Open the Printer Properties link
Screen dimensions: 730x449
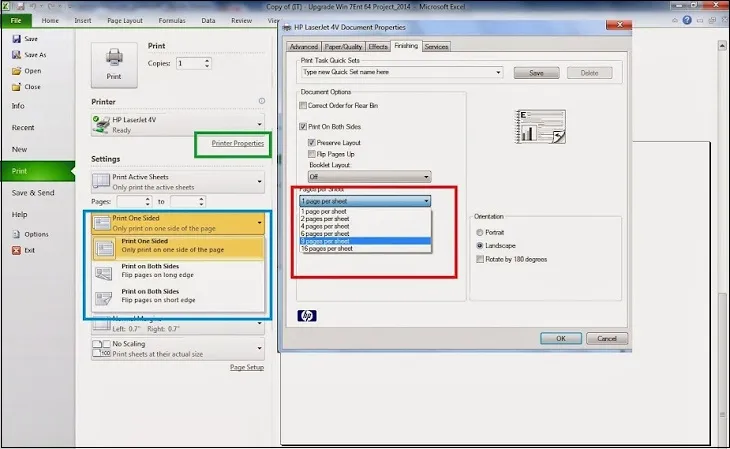click(237, 143)
